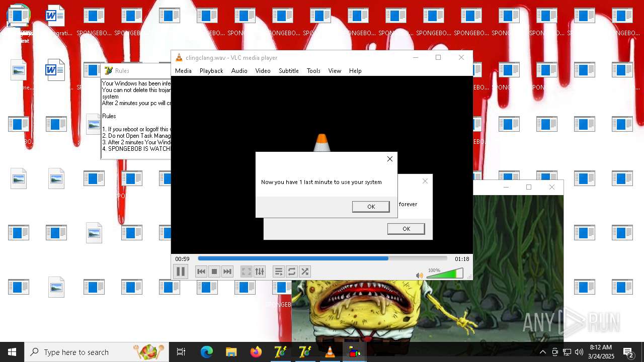The image size is (644, 362).
Task: Open the Windows Start menu
Action: [12, 352]
